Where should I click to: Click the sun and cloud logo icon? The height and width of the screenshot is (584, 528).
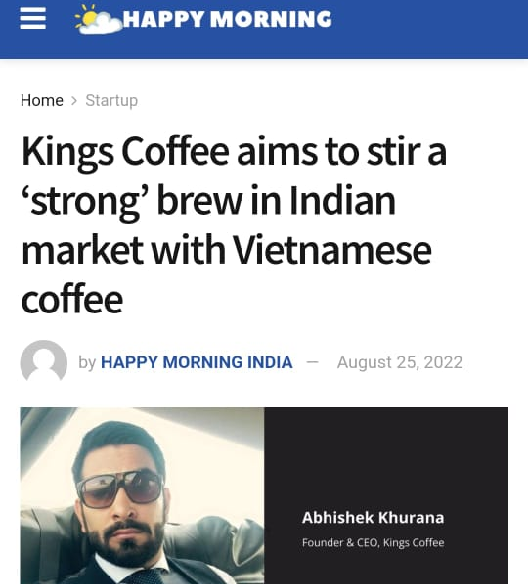tap(98, 19)
